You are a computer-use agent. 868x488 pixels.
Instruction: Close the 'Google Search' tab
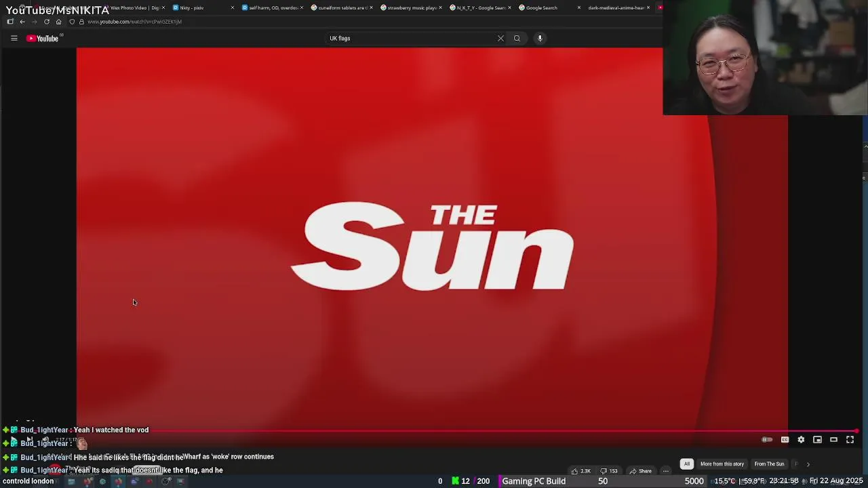pos(578,7)
